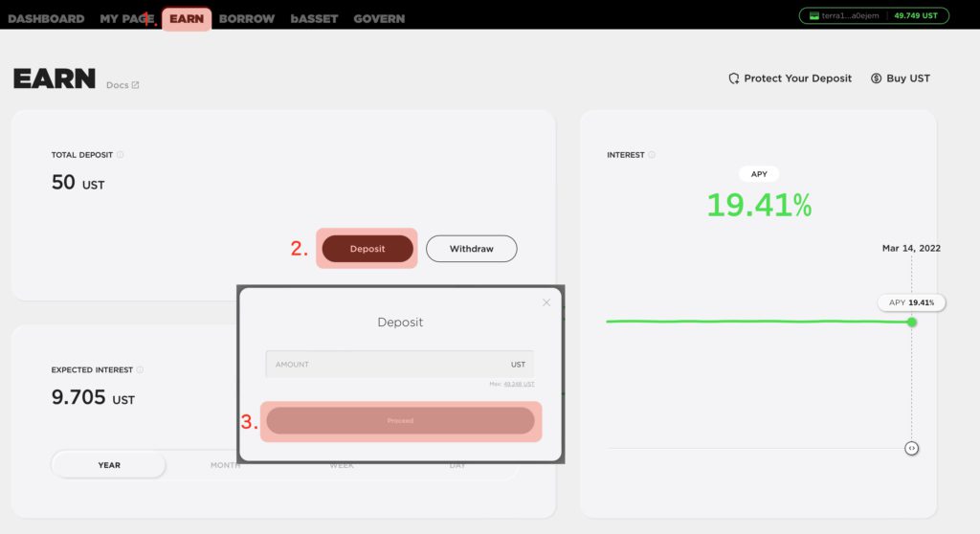The width and height of the screenshot is (980, 534).
Task: Select the EARN navigation tab
Action: tap(187, 19)
